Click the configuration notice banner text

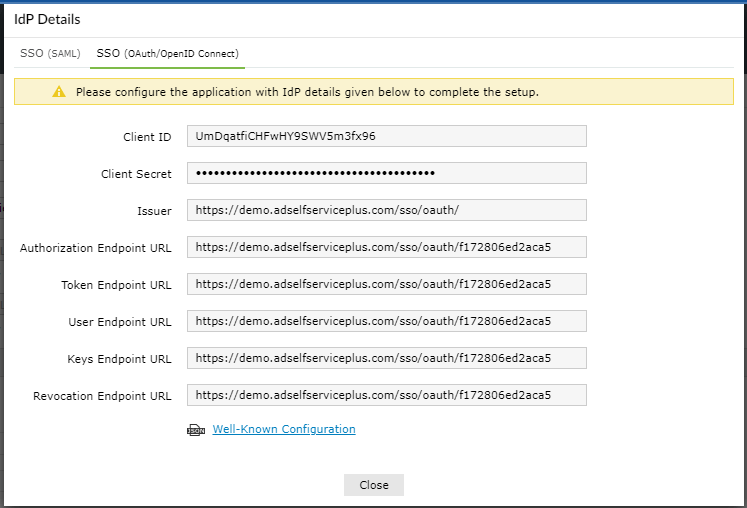[307, 92]
